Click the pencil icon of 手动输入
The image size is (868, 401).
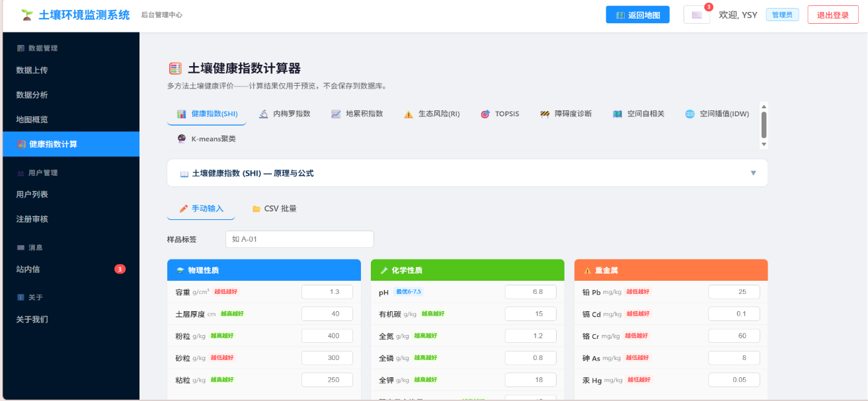click(184, 209)
